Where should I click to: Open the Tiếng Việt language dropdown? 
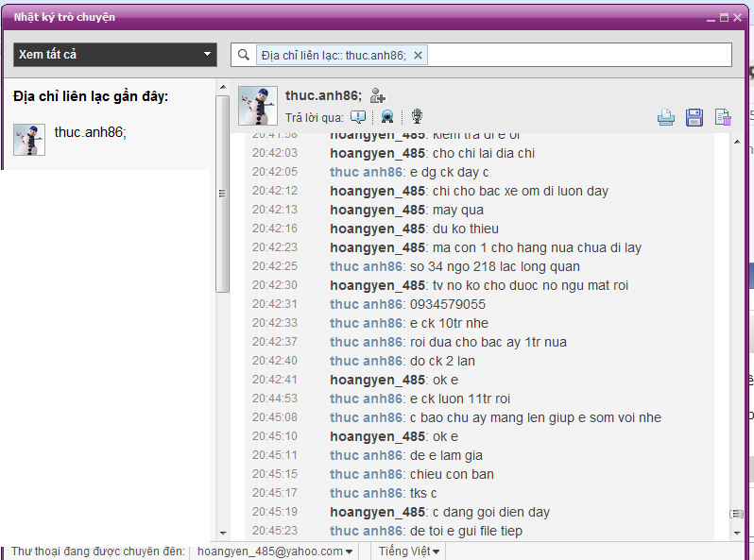coord(409,552)
